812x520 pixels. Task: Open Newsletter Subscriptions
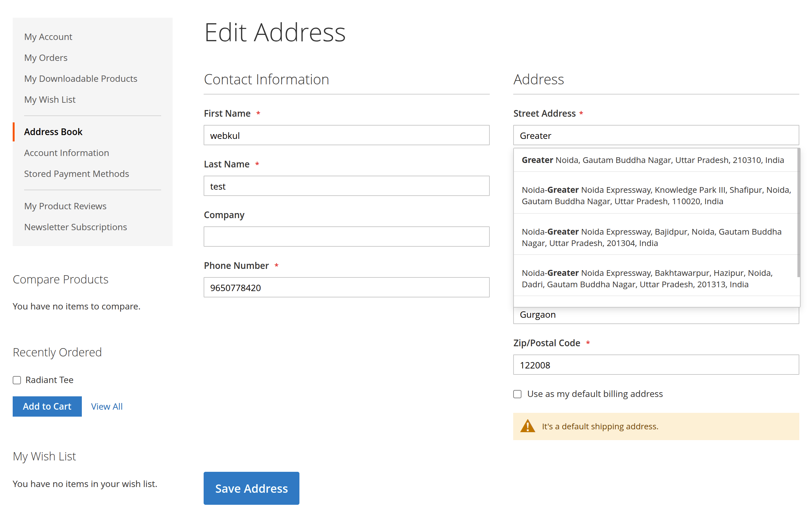coord(76,227)
